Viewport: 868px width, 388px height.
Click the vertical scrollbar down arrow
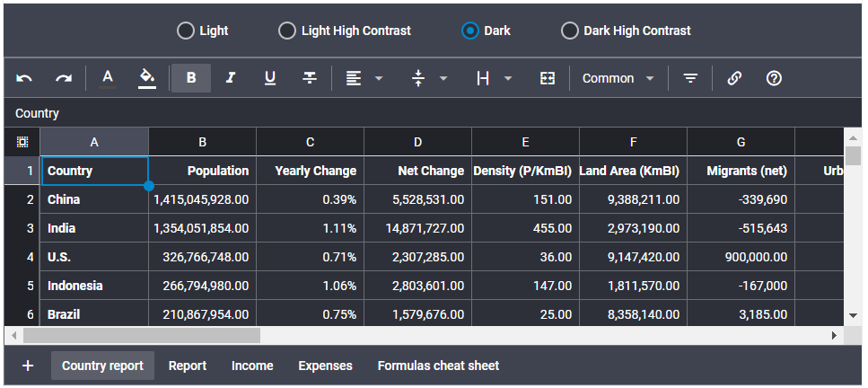(853, 316)
